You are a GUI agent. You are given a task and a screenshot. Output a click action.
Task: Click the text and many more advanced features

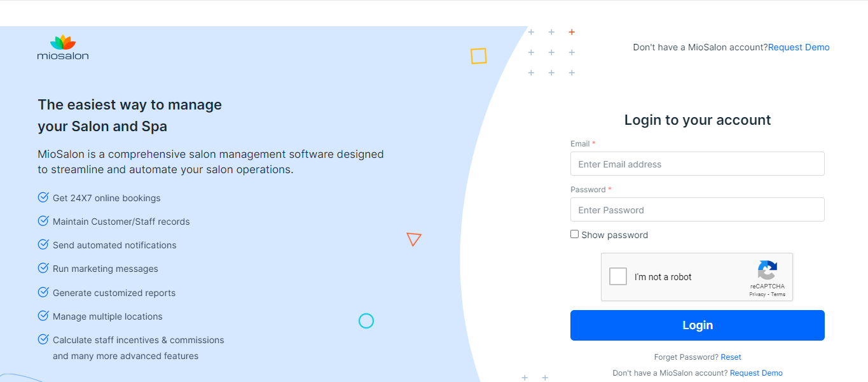tap(125, 356)
